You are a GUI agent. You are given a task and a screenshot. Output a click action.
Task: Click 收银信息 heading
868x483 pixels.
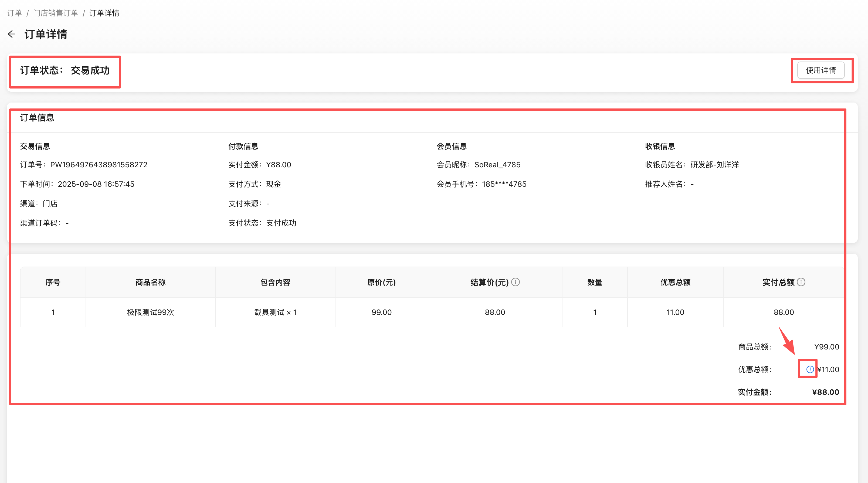[660, 146]
